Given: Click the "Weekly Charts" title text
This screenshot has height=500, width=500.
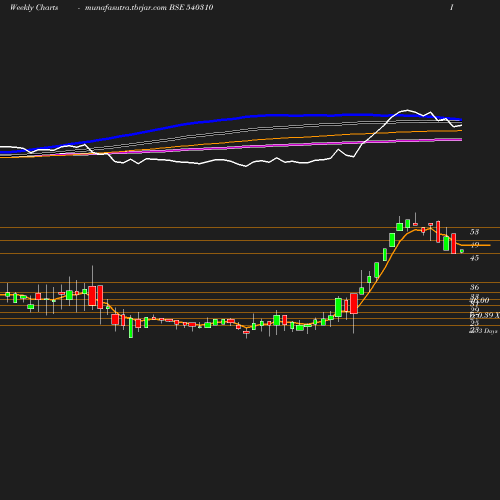Looking at the screenshot, I should tap(34, 8).
